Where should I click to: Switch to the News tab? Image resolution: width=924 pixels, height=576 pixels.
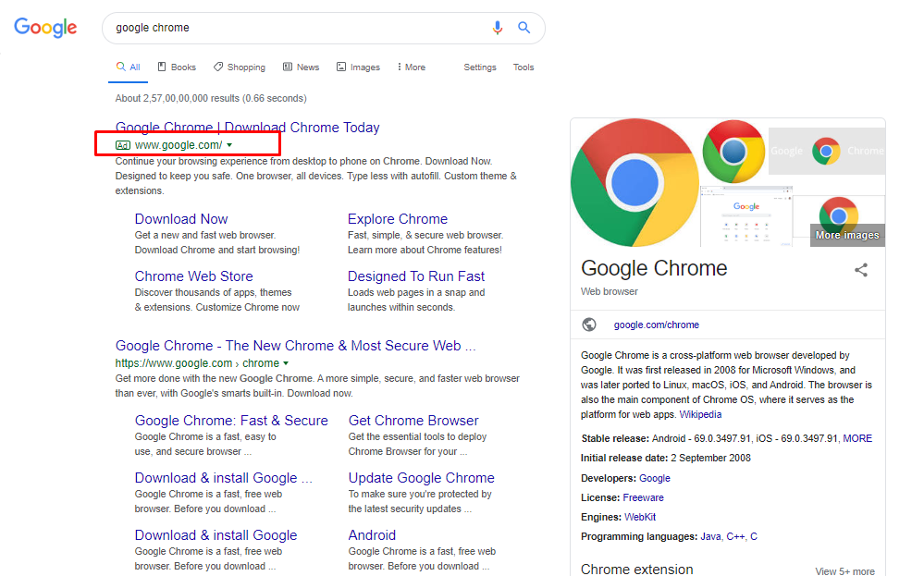tap(302, 67)
